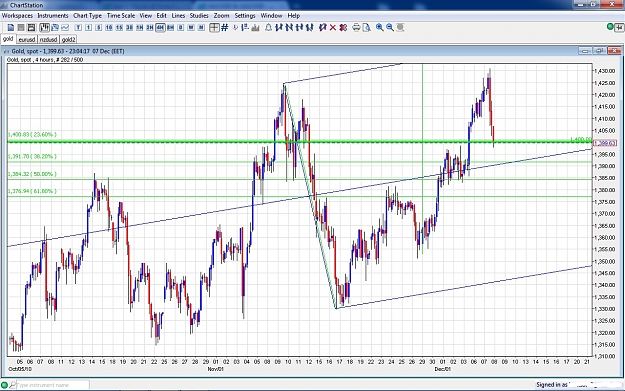This screenshot has width=625, height=391.
Task: Click the print chart icon
Action: [x=356, y=28]
